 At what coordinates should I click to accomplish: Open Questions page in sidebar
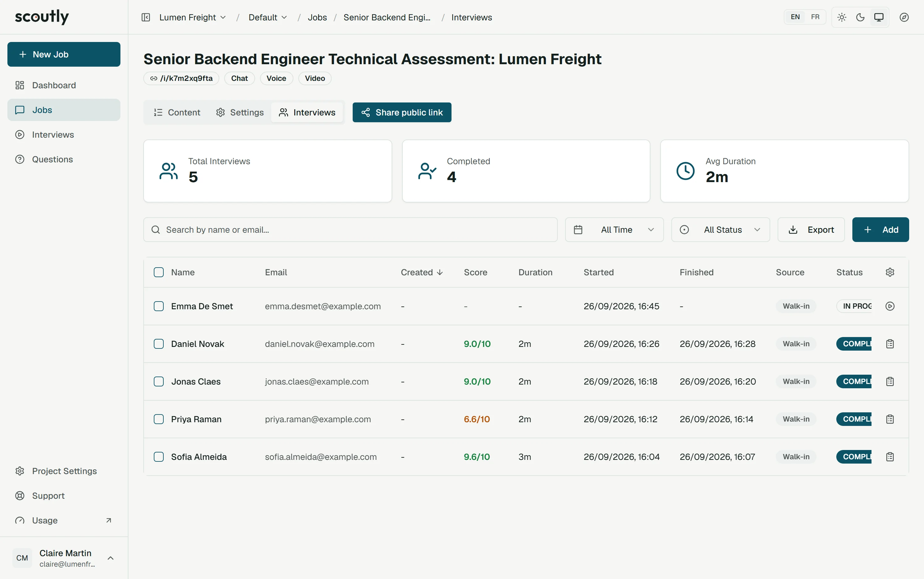click(x=64, y=159)
